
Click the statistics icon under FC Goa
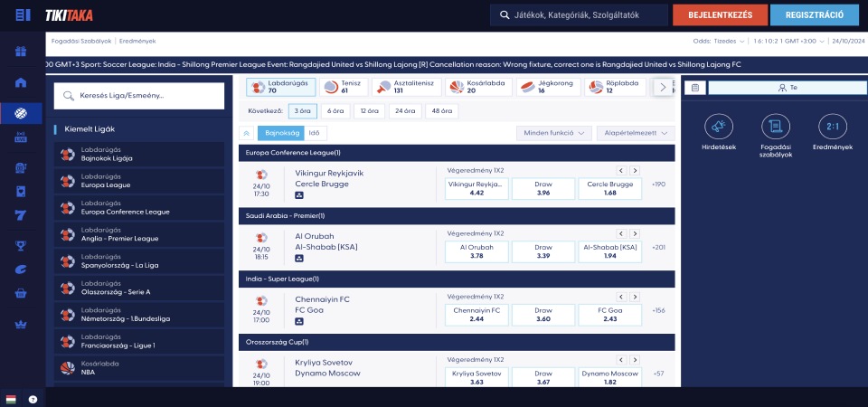299,321
